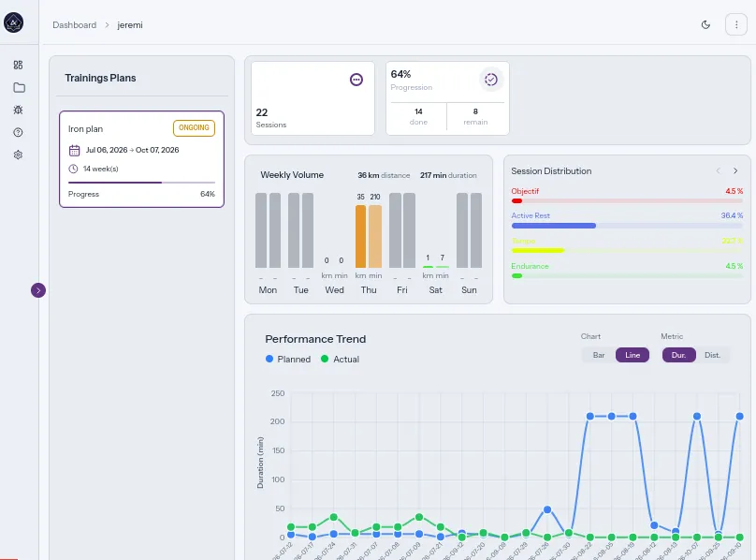Click the ONGOING status badge
Image resolution: width=756 pixels, height=560 pixels.
[x=194, y=128]
